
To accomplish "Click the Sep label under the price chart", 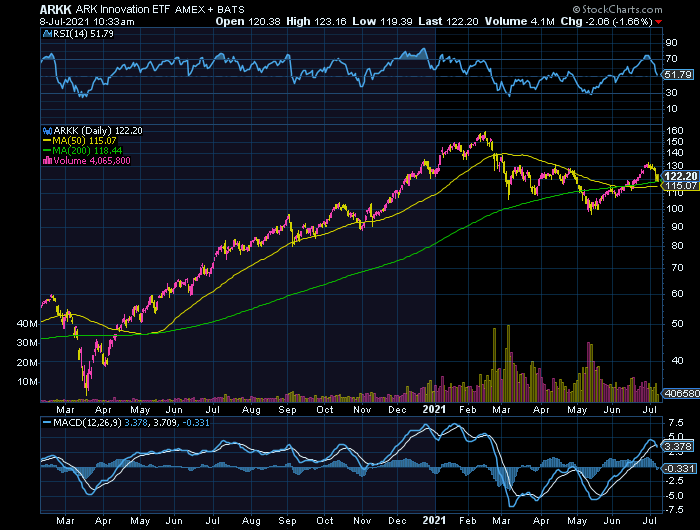I will [x=287, y=410].
